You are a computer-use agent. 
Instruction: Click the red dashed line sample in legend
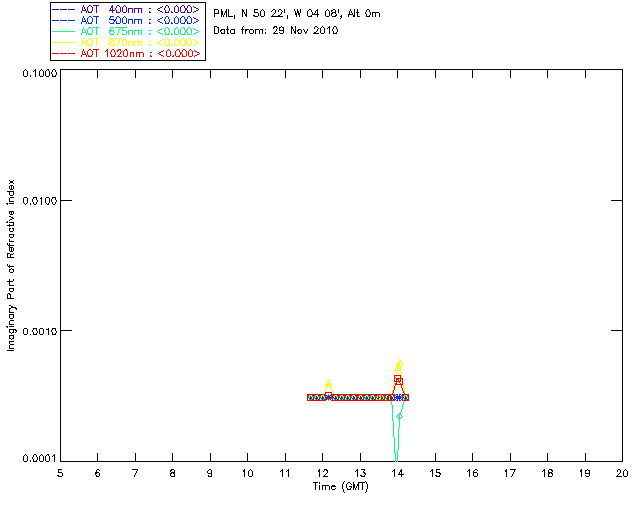click(x=64, y=53)
